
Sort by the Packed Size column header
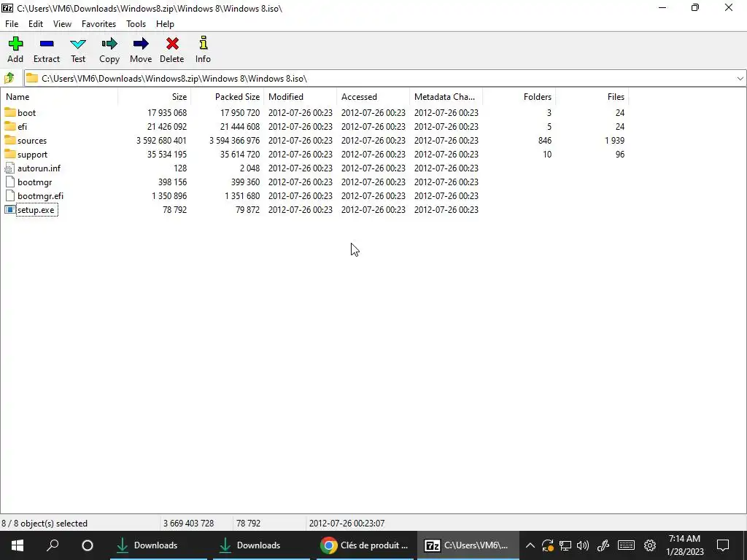click(x=228, y=97)
